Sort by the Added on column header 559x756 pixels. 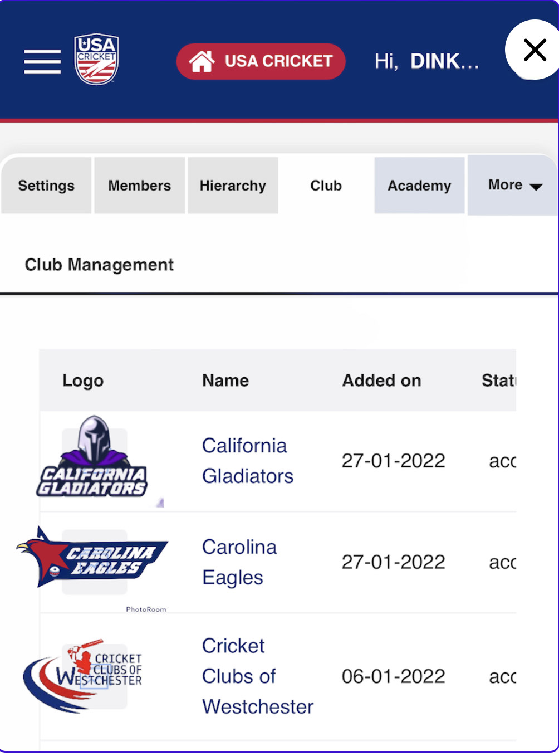[381, 381]
